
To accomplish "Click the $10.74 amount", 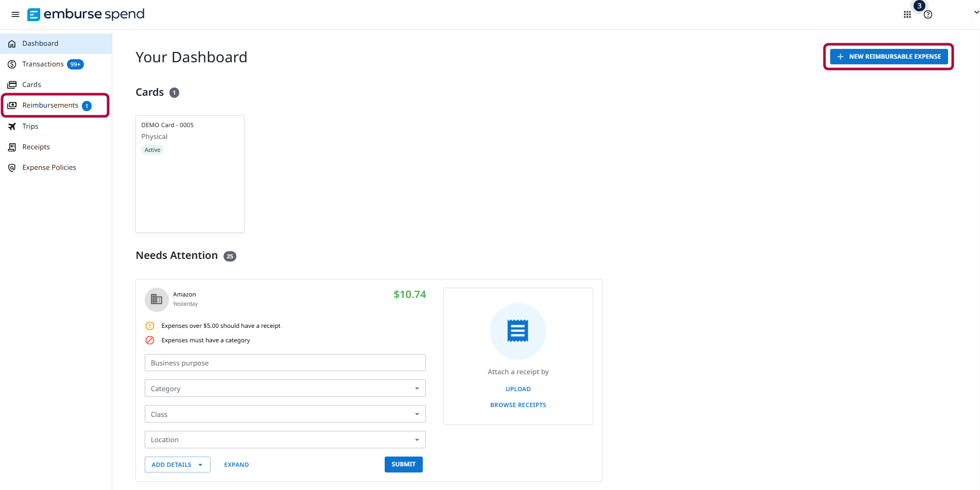I will [x=410, y=294].
